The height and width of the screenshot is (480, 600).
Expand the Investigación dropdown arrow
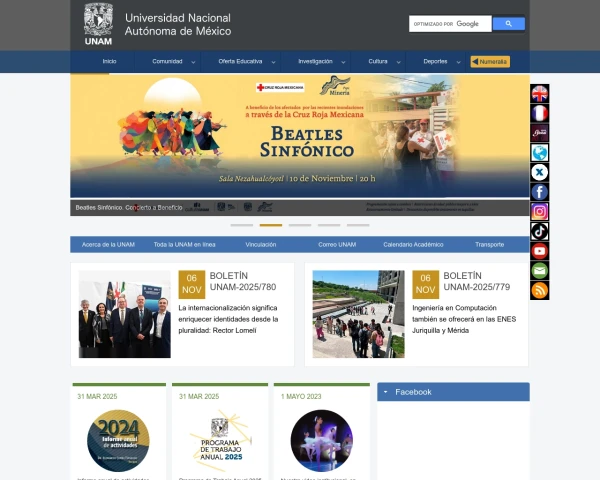coord(343,62)
